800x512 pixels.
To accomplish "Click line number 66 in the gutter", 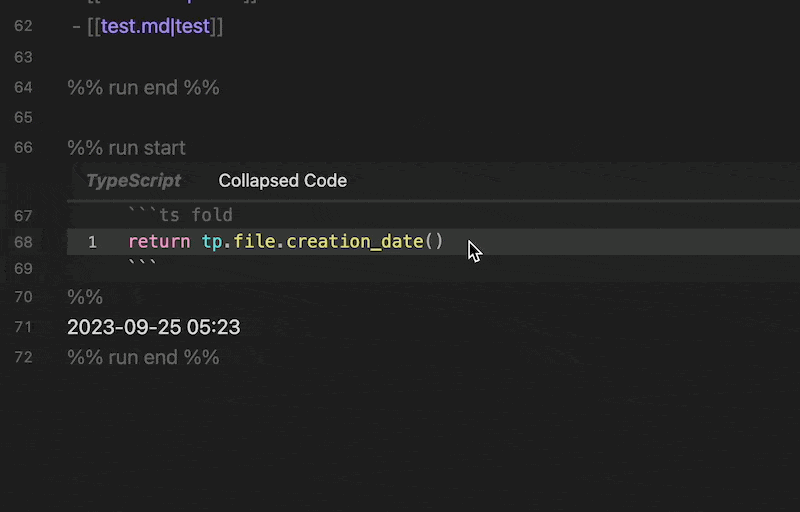I will click(x=23, y=148).
